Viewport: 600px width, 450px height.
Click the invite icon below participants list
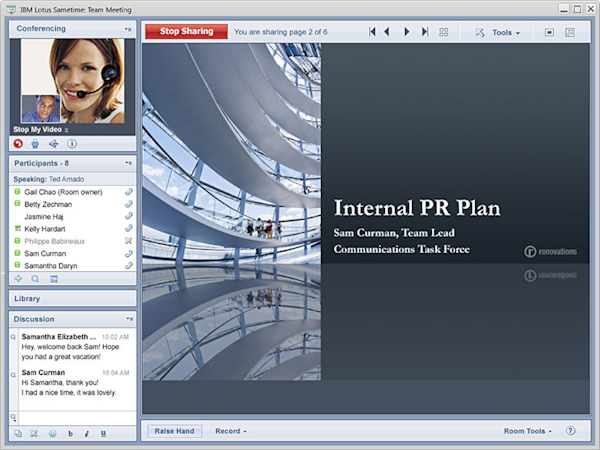click(x=18, y=279)
